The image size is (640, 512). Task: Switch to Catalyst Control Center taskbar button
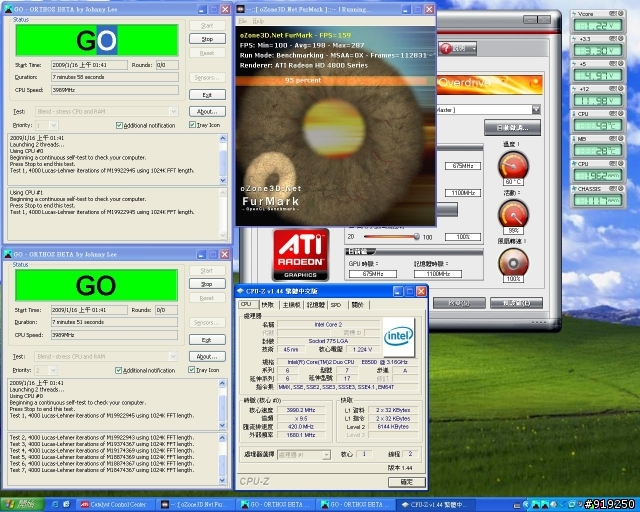coord(116,505)
